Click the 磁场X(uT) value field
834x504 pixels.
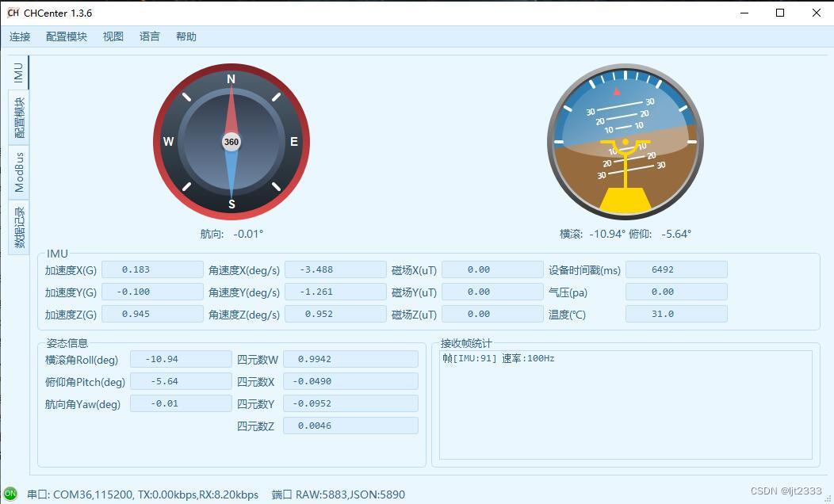coord(492,269)
